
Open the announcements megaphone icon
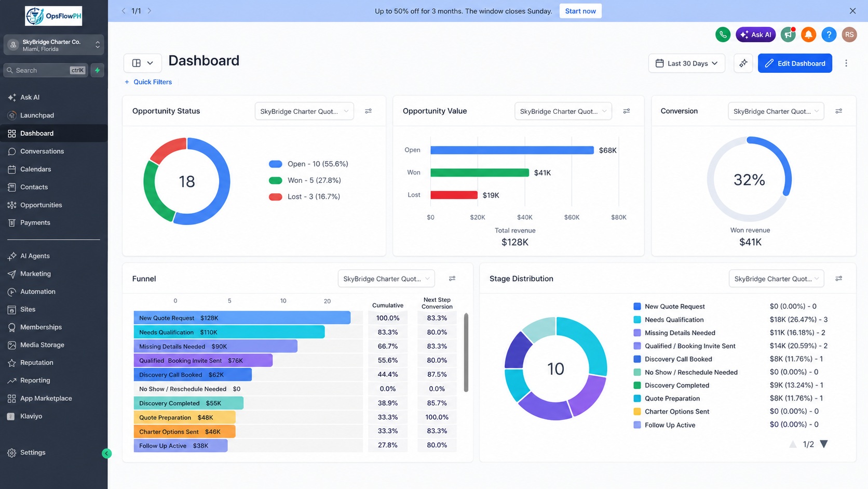point(788,34)
